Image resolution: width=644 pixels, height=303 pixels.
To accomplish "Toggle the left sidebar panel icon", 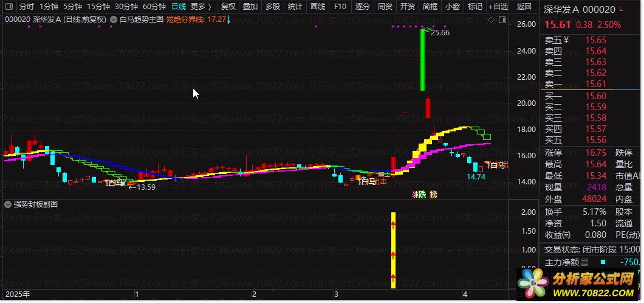I will [10, 7].
